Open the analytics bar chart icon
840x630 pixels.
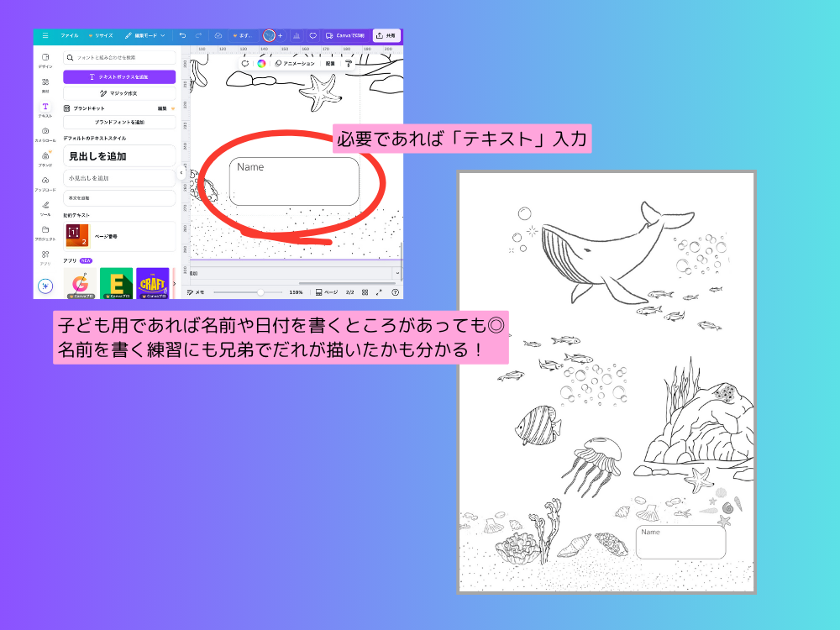(x=297, y=36)
